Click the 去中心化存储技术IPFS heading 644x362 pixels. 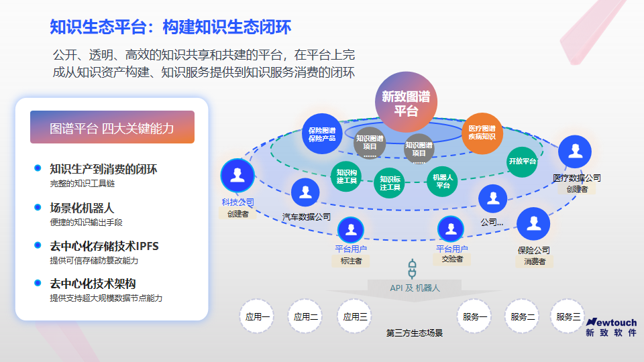pos(105,246)
